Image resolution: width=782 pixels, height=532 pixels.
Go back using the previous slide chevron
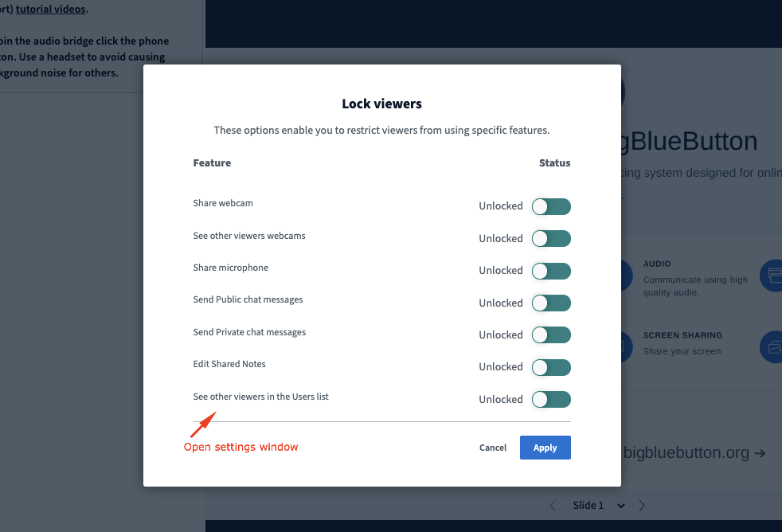pyautogui.click(x=553, y=505)
